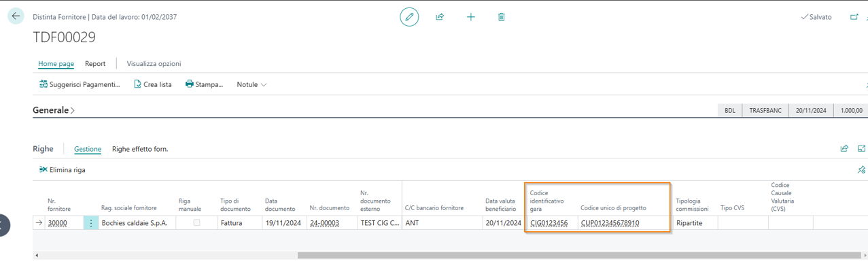Go back with the arrow button
This screenshot has width=868, height=270.
(16, 16)
